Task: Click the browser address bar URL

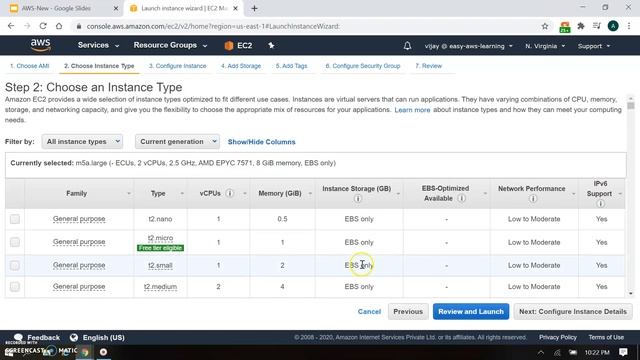Action: (x=213, y=26)
